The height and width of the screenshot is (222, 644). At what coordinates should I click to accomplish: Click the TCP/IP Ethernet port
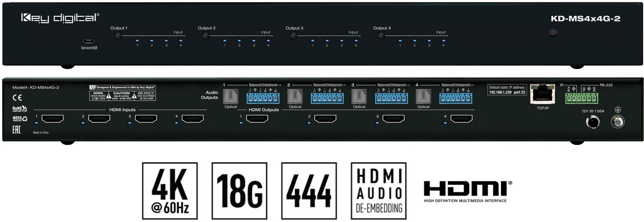click(542, 94)
